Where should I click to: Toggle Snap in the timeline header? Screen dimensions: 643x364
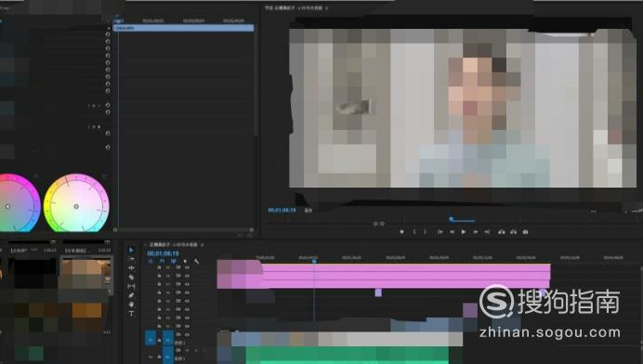coord(162,261)
